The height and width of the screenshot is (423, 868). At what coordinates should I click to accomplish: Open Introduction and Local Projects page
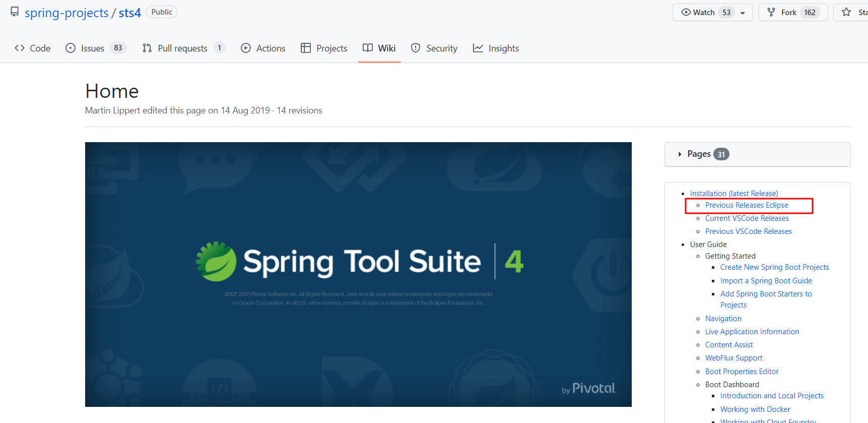(x=772, y=396)
